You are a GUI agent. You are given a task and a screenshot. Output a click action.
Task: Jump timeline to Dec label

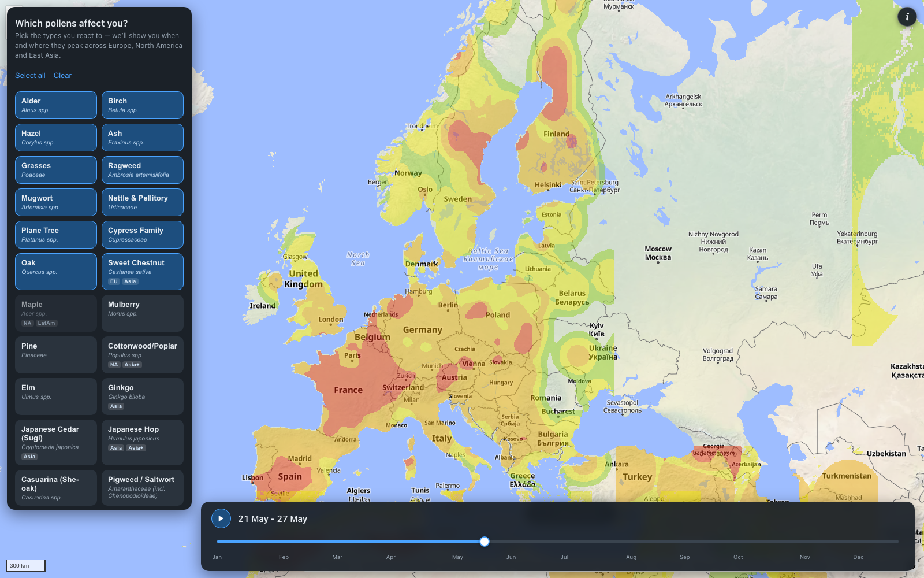[858, 557]
